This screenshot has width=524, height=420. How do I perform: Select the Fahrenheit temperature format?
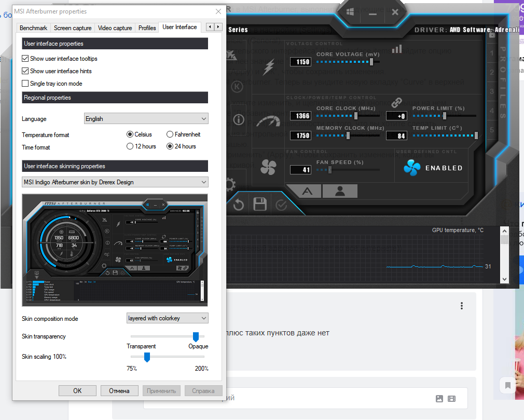coord(170,134)
